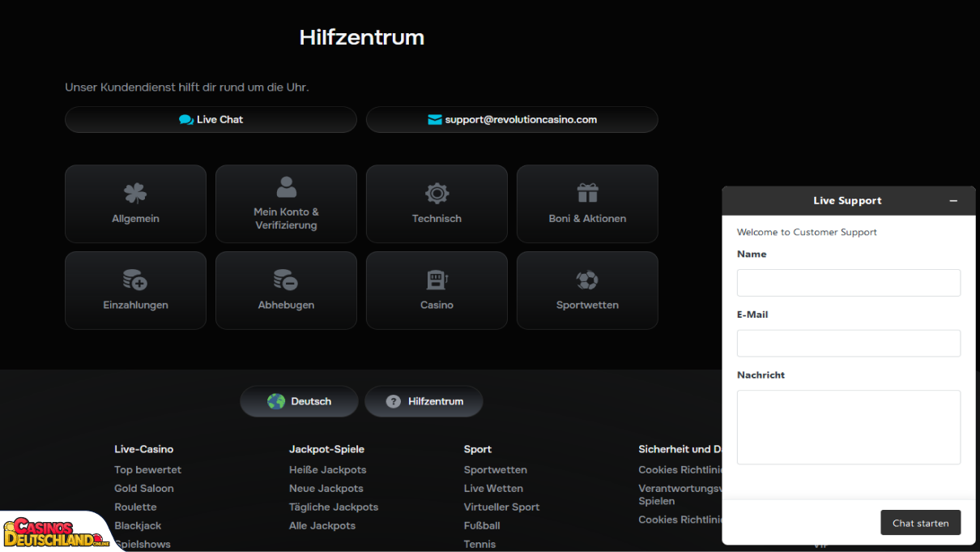980x552 pixels.
Task: Click the Hilfzentrum page title
Action: click(x=362, y=37)
